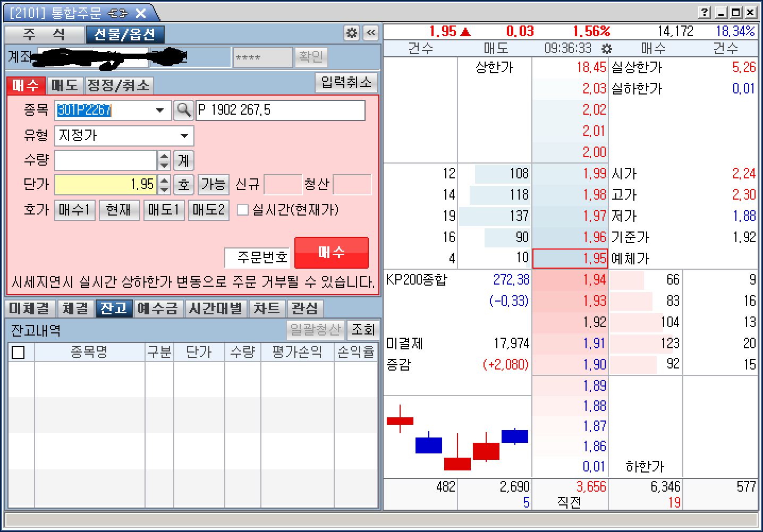Viewport: 763px width, 532px height.
Task: Open the 유형 지정가 dropdown
Action: [184, 136]
